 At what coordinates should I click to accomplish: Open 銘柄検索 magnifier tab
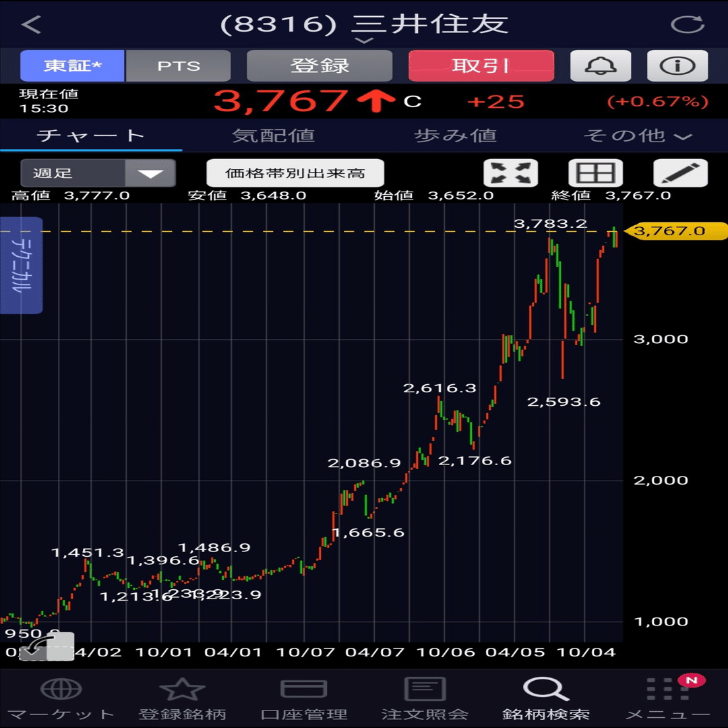pos(546,699)
